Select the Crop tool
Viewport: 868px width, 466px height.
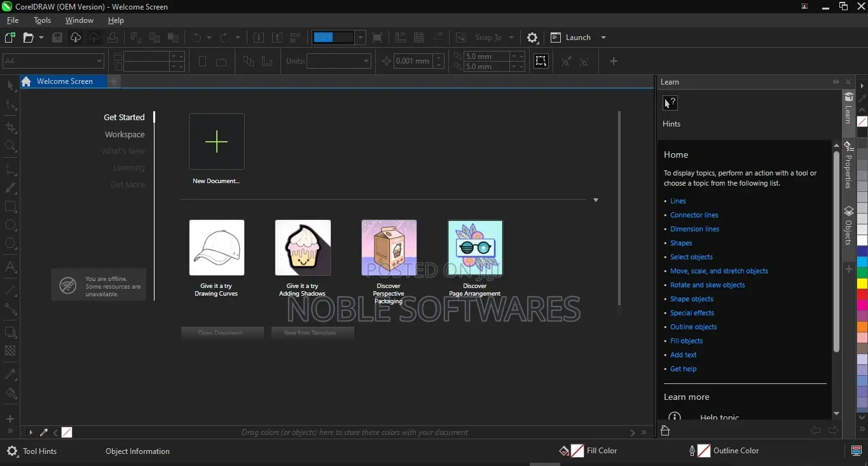click(x=10, y=128)
